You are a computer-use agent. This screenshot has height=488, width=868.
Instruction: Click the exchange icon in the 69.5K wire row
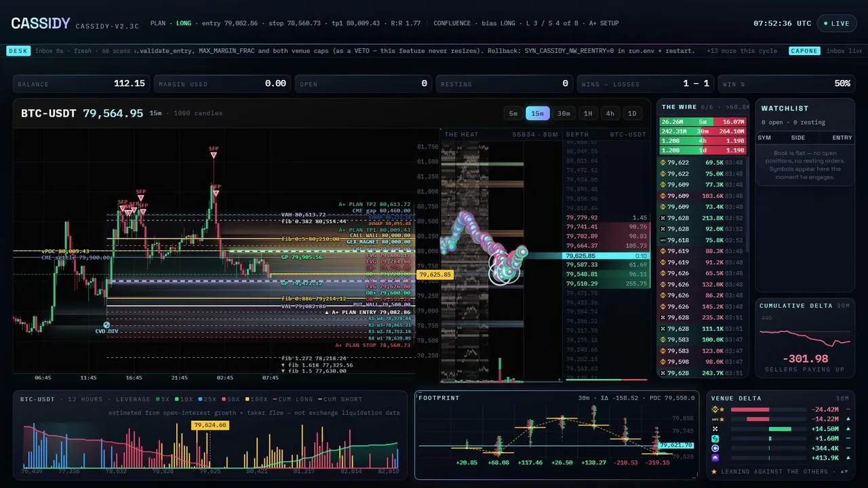click(663, 163)
